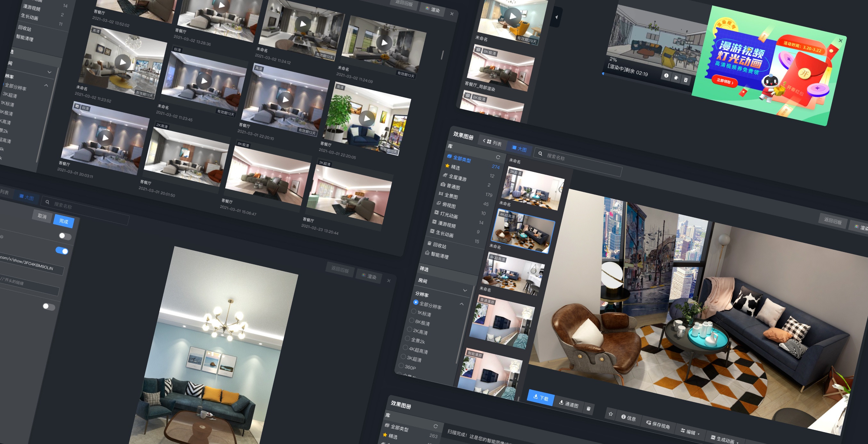
Task: Select the 4K超高清 resolution radio option
Action: click(405, 347)
